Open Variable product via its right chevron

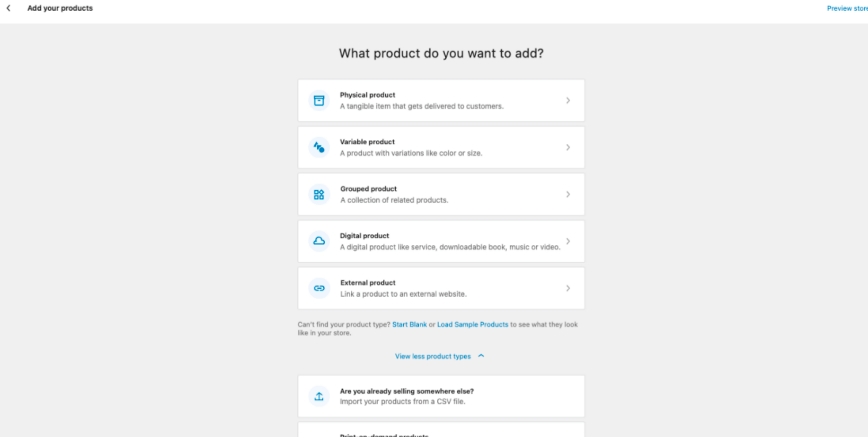coord(568,147)
